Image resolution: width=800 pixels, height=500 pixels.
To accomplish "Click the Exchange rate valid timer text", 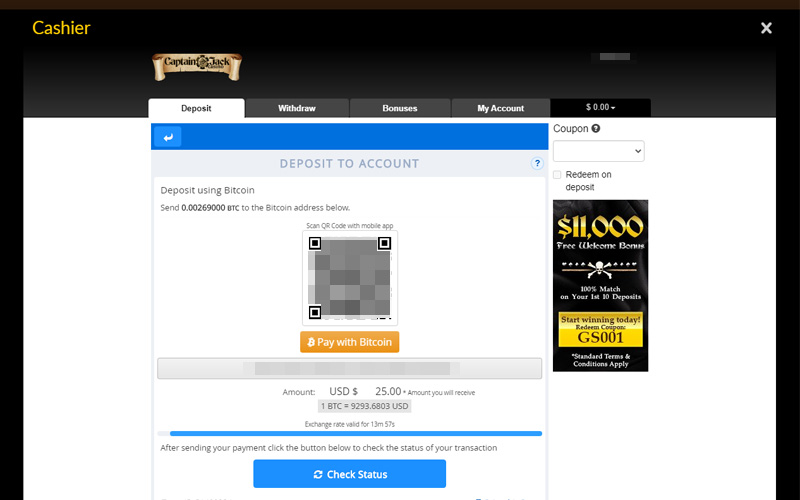I will tap(349, 424).
